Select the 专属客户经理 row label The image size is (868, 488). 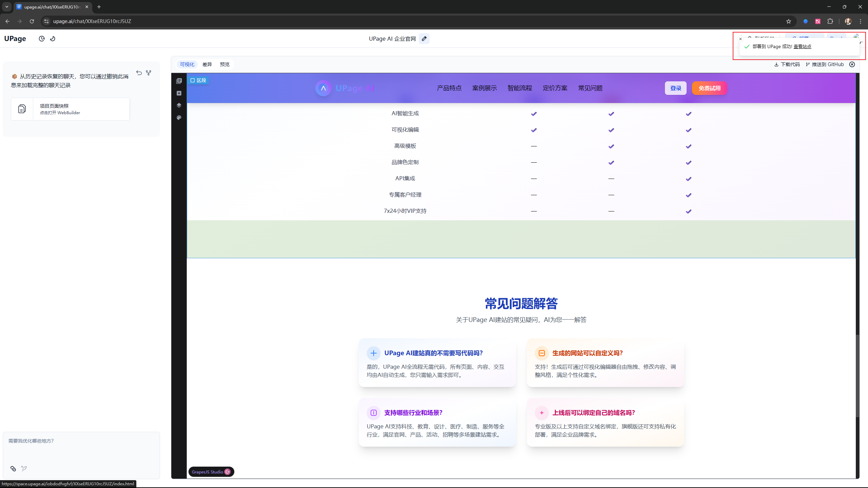pos(405,195)
